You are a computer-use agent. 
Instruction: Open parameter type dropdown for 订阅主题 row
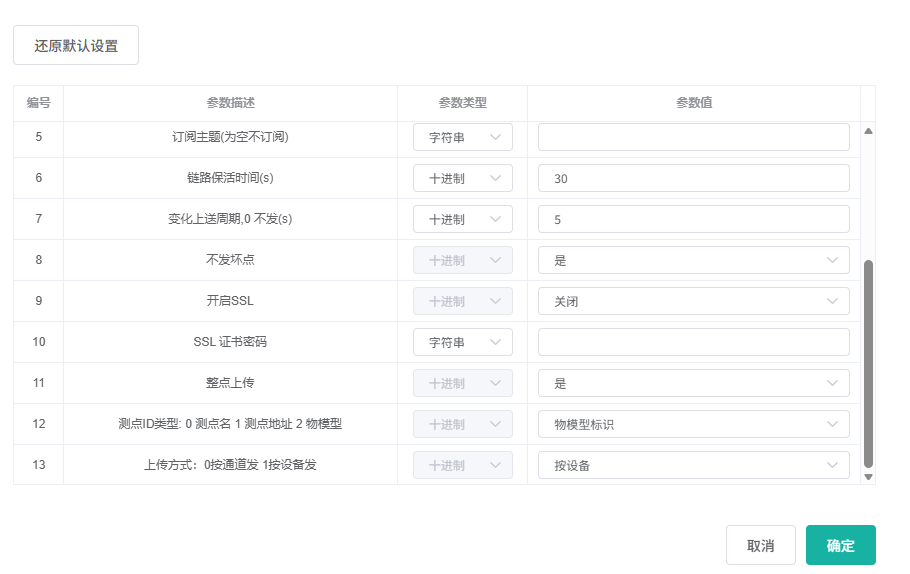point(462,137)
